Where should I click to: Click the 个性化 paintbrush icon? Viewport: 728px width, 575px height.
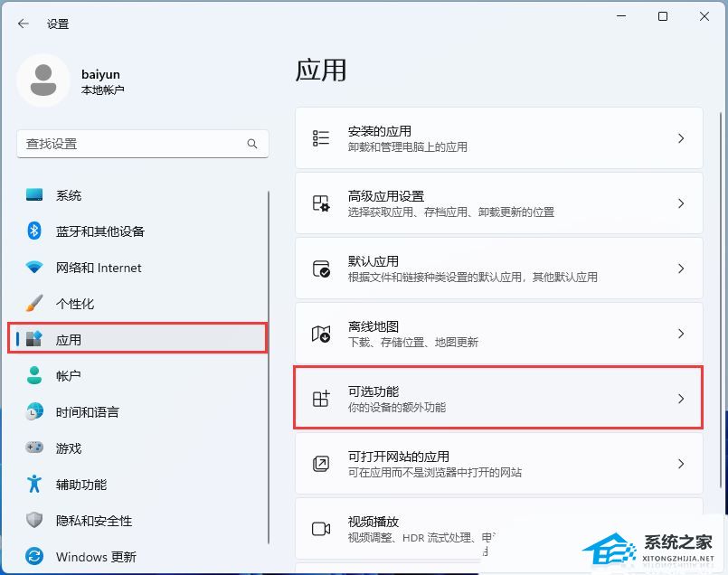[34, 304]
